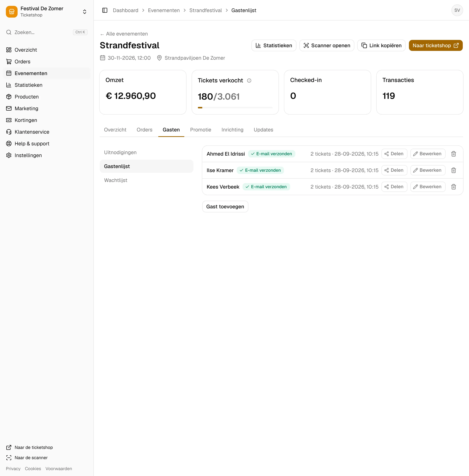Go to Statistieken in the sidebar
469x476 pixels.
pyautogui.click(x=47, y=85)
